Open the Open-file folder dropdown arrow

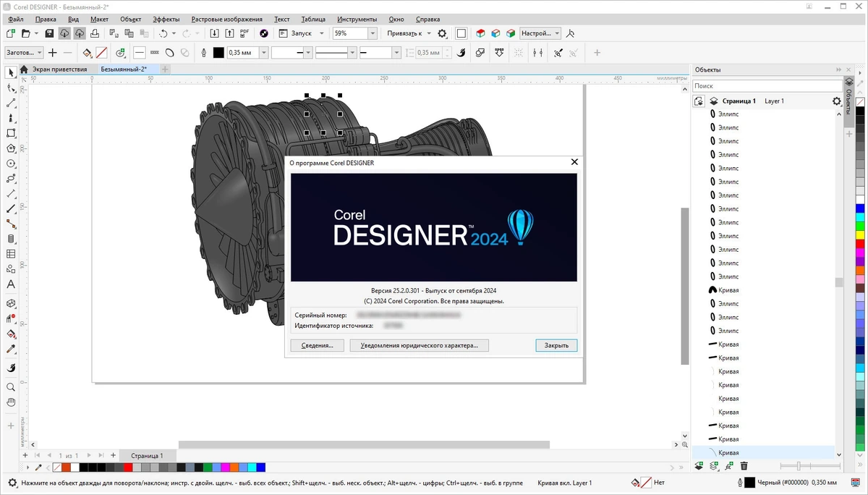pyautogui.click(x=36, y=33)
